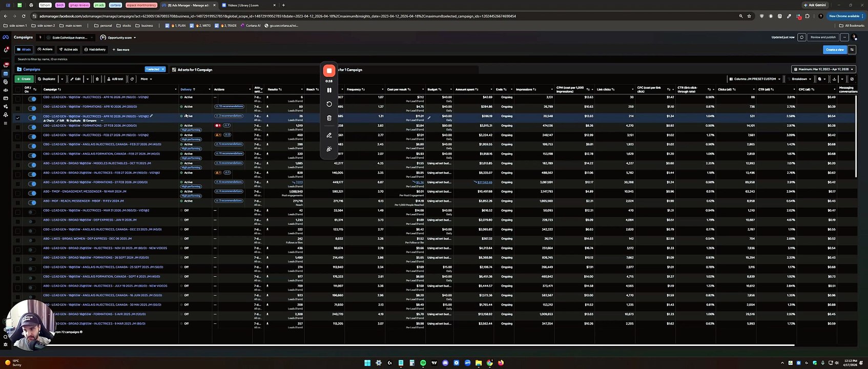Screen dimensions: 868x369
Task: Edit the highlighted campaign name with pencil icon
Action: click(x=151, y=116)
